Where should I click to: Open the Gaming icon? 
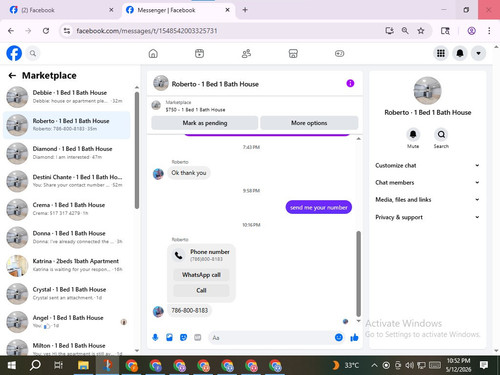click(x=339, y=53)
